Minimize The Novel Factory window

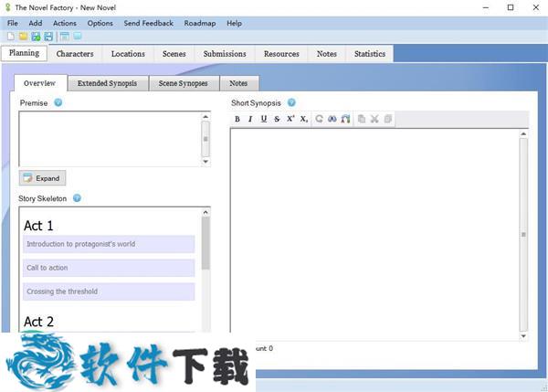tap(486, 7)
